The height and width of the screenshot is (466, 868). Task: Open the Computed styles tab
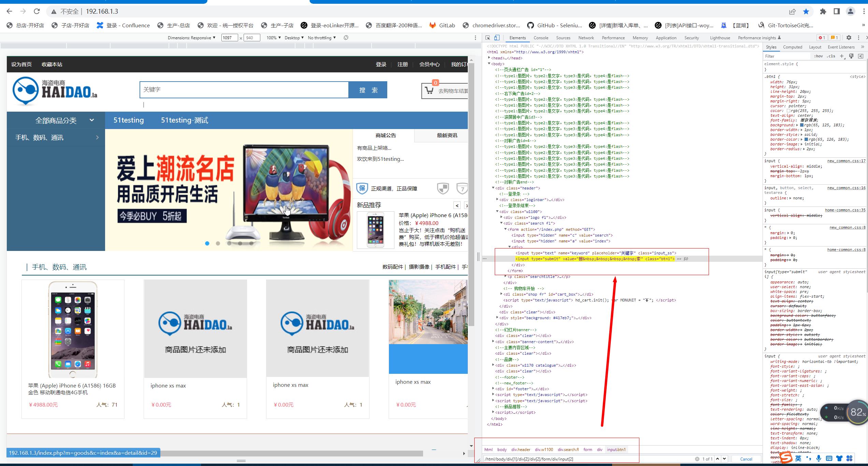pyautogui.click(x=792, y=47)
